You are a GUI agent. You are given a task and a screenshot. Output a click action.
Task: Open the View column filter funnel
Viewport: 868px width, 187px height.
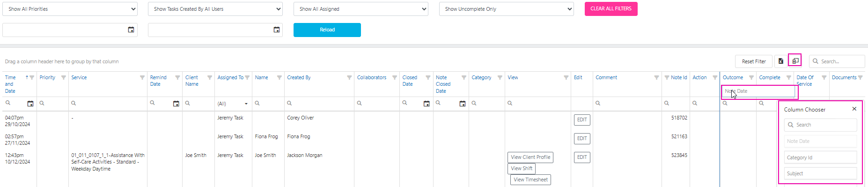pyautogui.click(x=566, y=78)
